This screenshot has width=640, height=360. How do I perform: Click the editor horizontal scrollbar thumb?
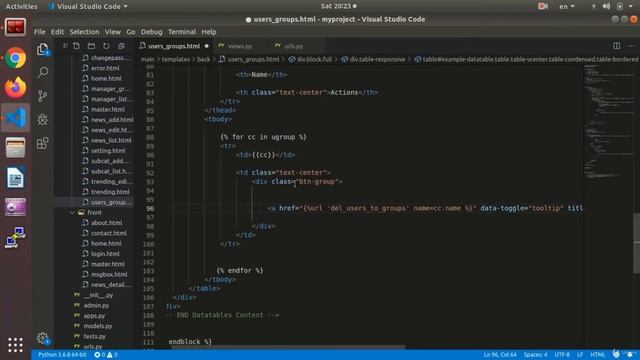[288, 347]
